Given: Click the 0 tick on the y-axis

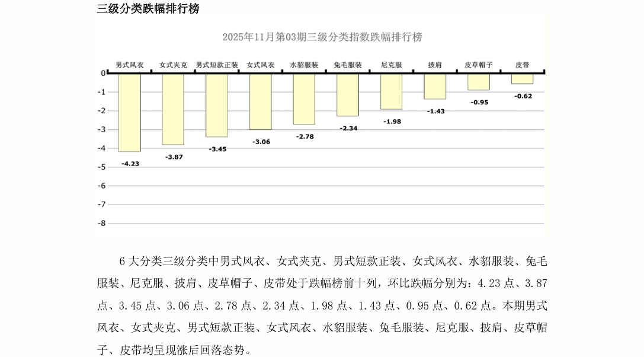Looking at the screenshot, I should [x=103, y=74].
